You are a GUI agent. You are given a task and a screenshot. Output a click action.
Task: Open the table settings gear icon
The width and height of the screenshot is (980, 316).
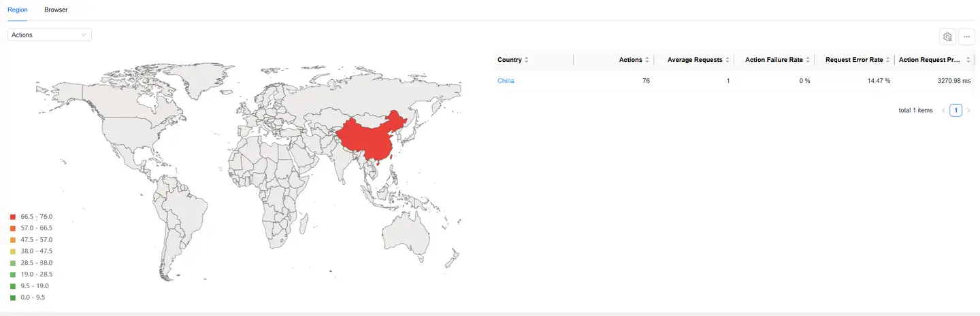(947, 37)
